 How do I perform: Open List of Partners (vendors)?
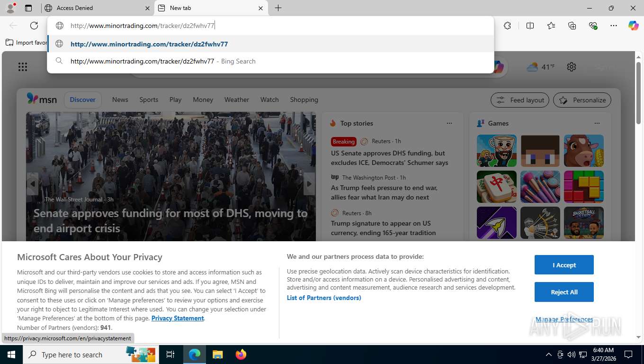pos(324,298)
